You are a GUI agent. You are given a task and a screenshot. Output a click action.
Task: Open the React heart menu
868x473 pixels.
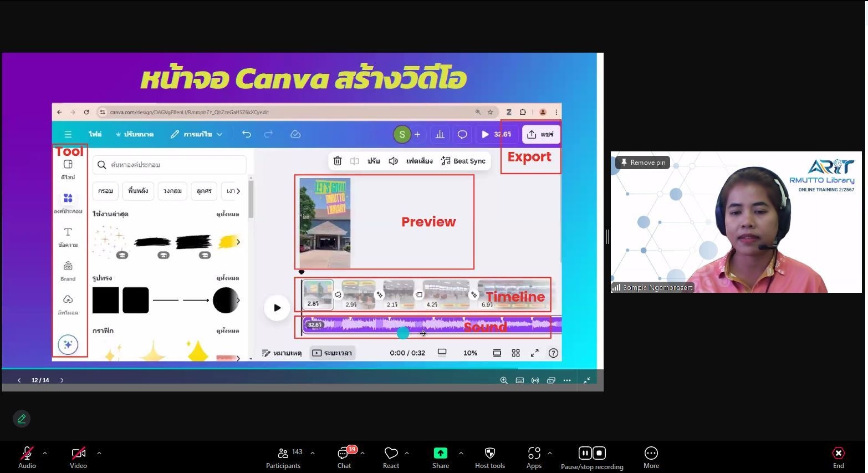tap(391, 458)
